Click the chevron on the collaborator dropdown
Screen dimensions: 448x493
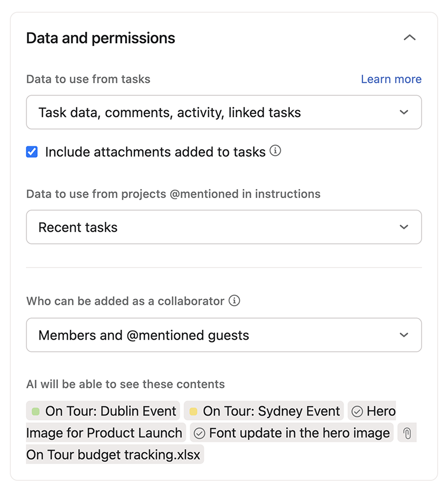tap(404, 335)
